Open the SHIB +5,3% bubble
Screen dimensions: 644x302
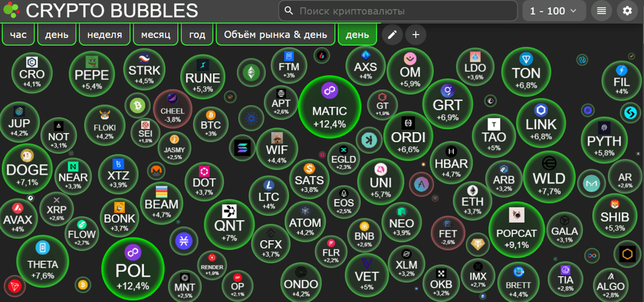[615, 216]
